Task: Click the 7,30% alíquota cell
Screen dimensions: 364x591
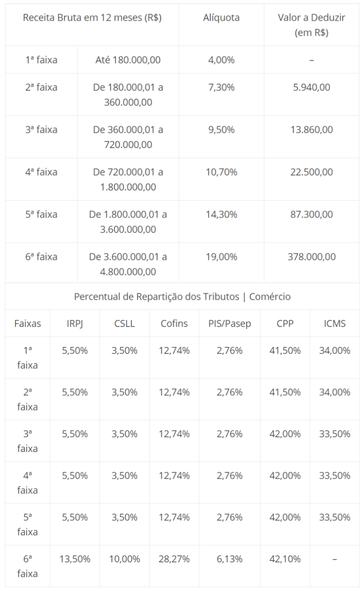Action: pyautogui.click(x=221, y=87)
